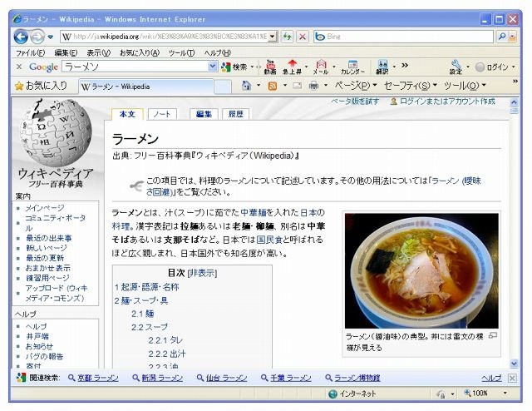Show more Google Toolbar buttons chevron
Viewport: 532px width, 411px height.
[405, 65]
